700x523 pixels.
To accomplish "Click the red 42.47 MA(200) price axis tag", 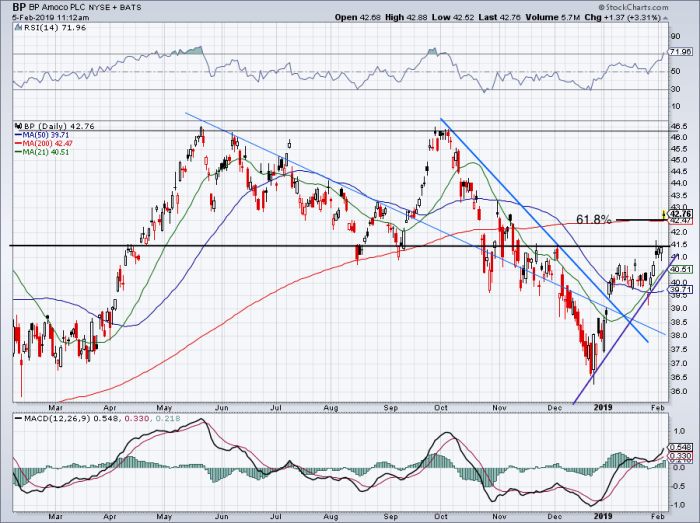I will pos(681,220).
